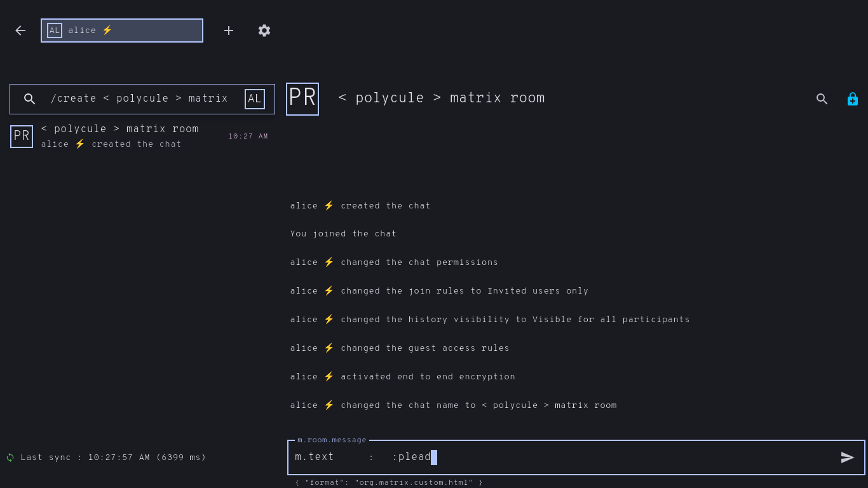Send the message with the paper plane icon
868x488 pixels.
pyautogui.click(x=848, y=457)
